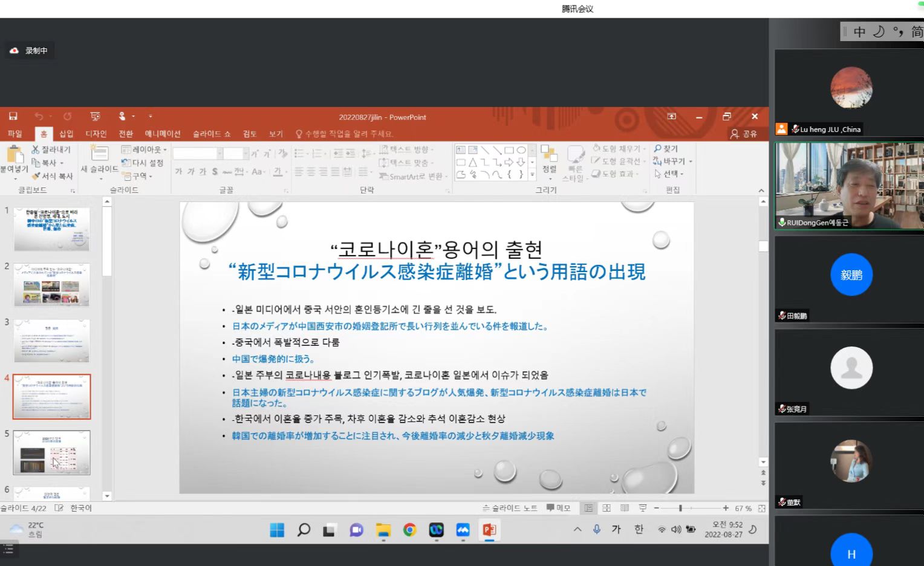Open the Replace (바꾸기) dropdown arrow
924x566 pixels.
(x=691, y=161)
